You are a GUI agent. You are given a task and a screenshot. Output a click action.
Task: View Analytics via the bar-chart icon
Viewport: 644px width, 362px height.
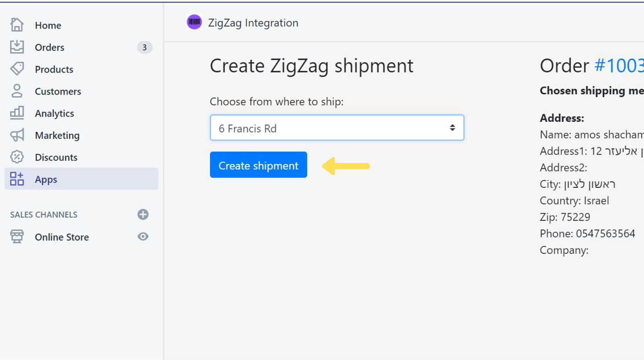pos(17,113)
